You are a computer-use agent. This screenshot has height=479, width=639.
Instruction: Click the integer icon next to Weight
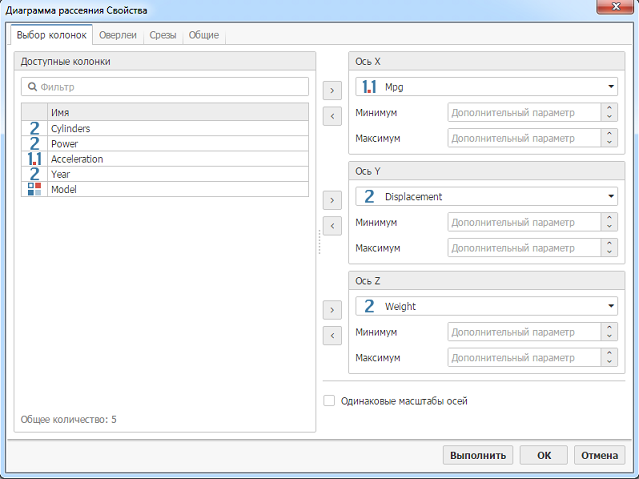pos(369,306)
